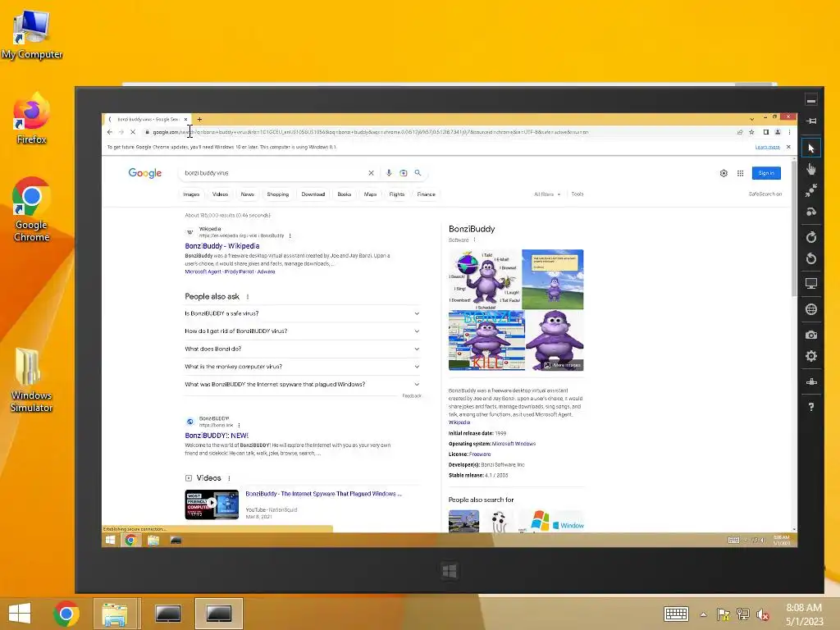
Task: Click the Sign in button
Action: click(x=766, y=173)
